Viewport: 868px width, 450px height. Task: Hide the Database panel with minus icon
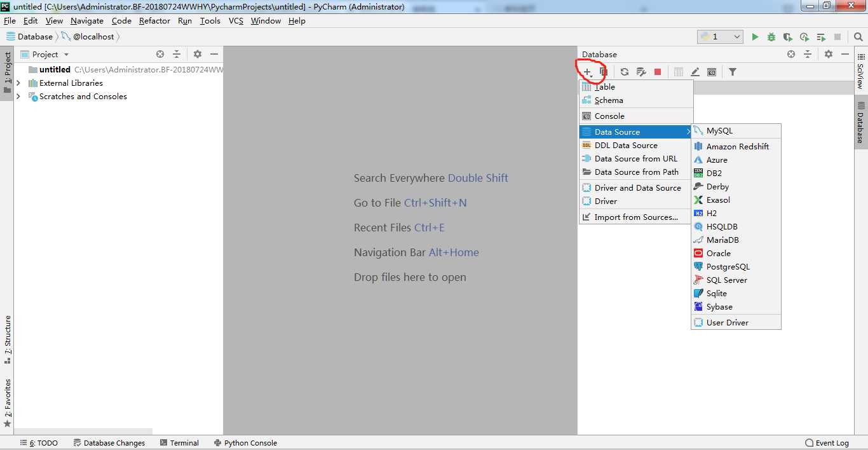click(x=845, y=54)
